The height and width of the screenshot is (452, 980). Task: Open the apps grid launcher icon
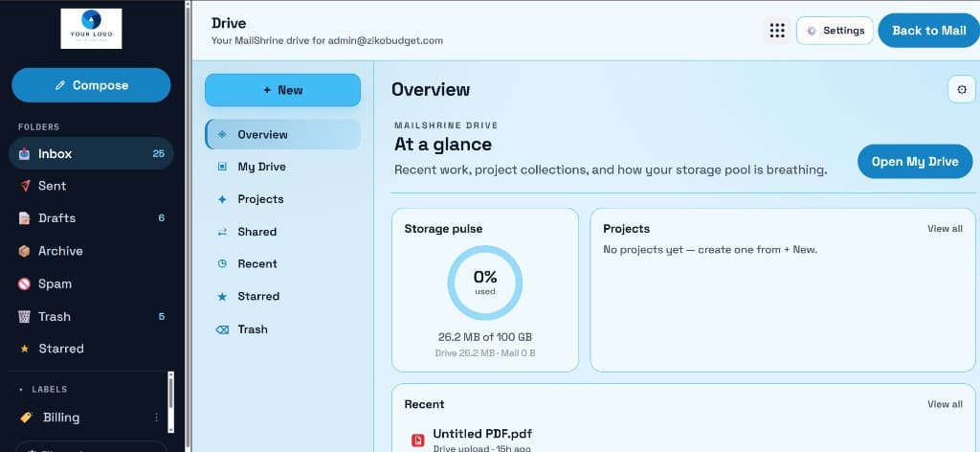(x=777, y=31)
